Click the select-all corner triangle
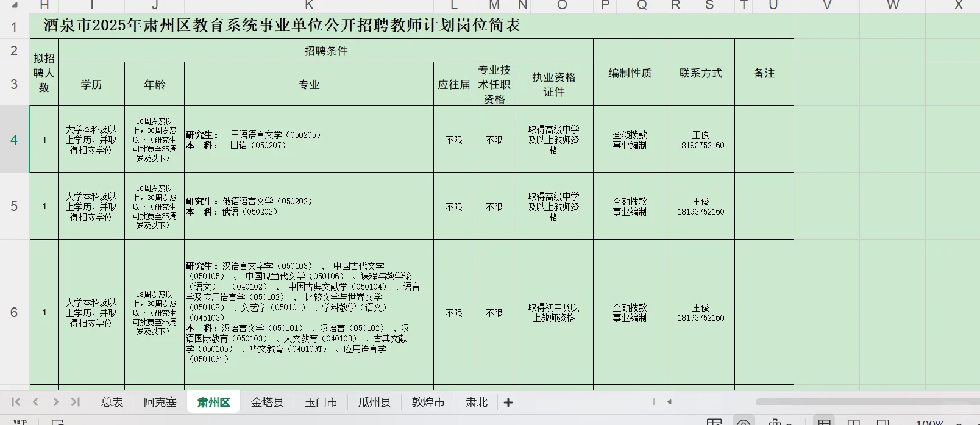980x425 pixels. click(15, 5)
